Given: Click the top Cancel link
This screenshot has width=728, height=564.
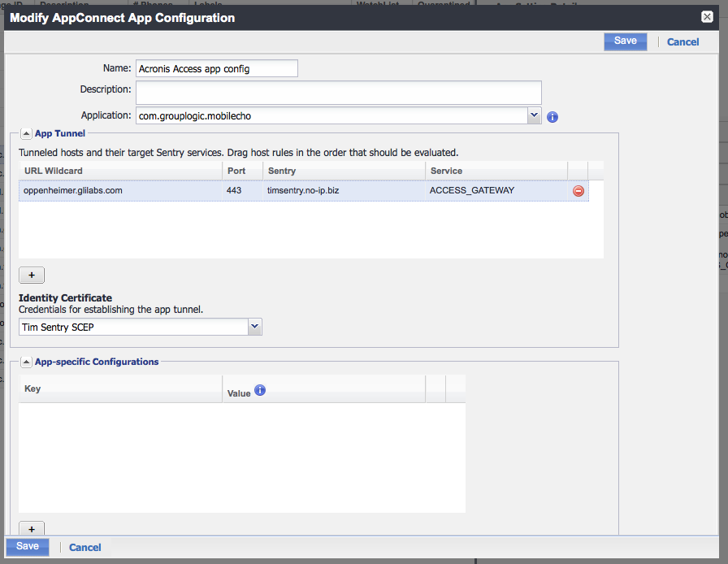Looking at the screenshot, I should pyautogui.click(x=682, y=42).
